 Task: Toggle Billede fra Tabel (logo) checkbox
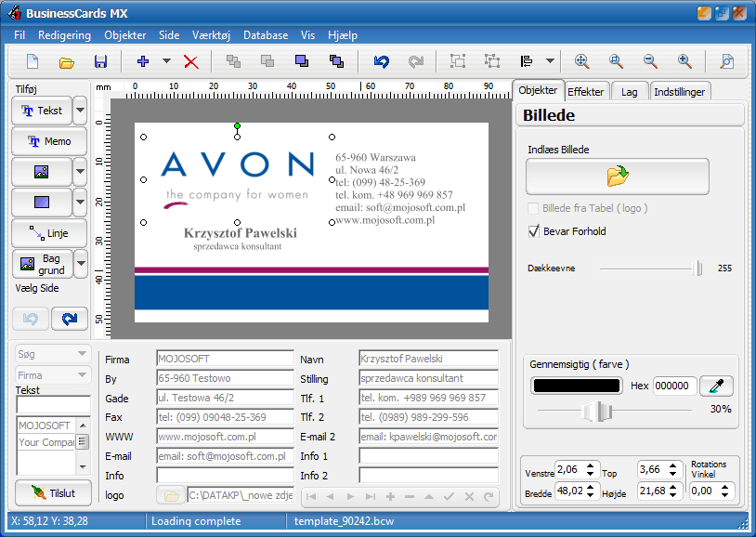tap(533, 208)
